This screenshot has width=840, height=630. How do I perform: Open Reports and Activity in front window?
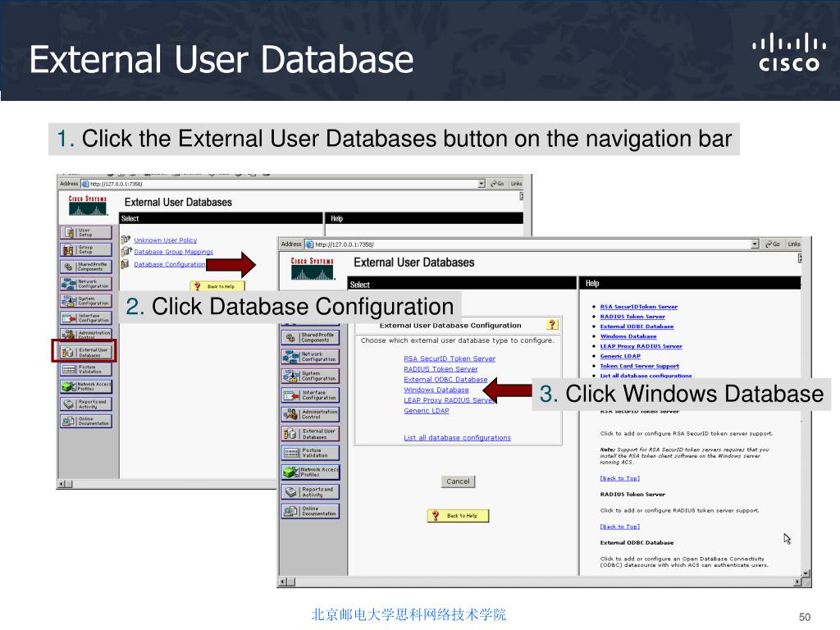[310, 492]
